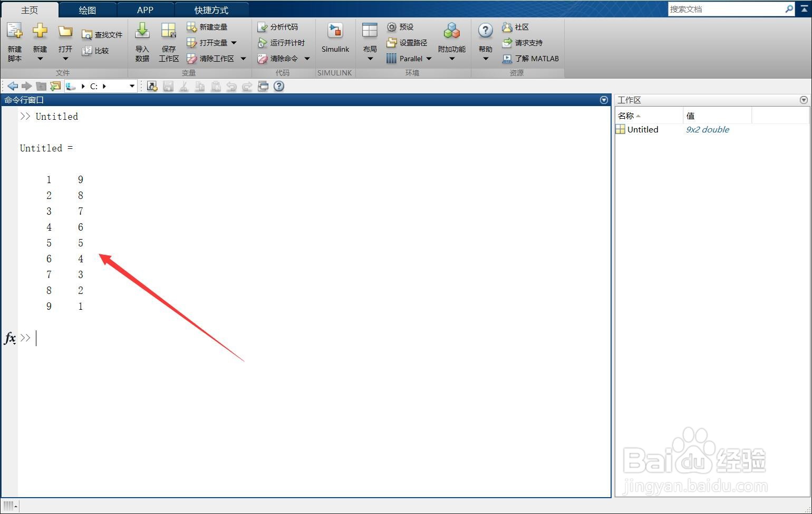Image resolution: width=812 pixels, height=514 pixels.
Task: Sort workspace by 值 column
Action: [x=718, y=116]
